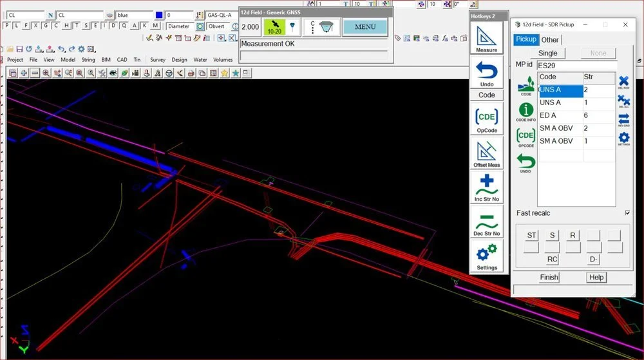Switch to the Other tab in SDR Pickup
The image size is (644, 360).
pyautogui.click(x=549, y=40)
